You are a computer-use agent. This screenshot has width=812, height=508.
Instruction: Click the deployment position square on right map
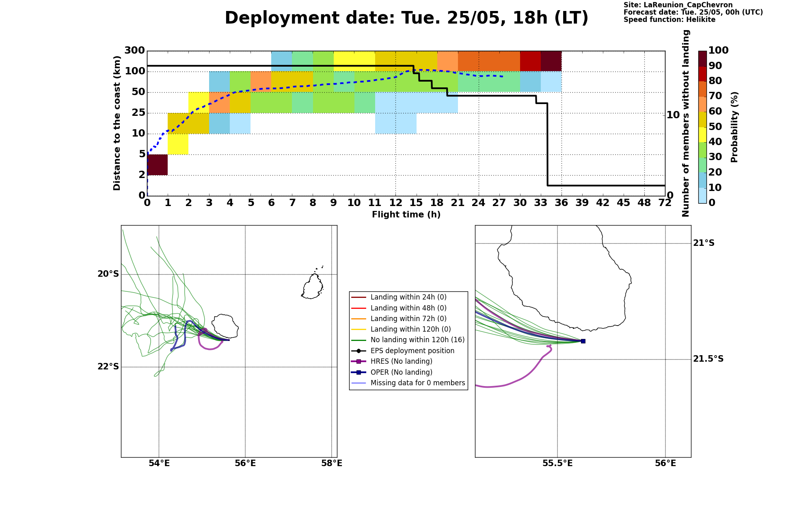point(583,341)
